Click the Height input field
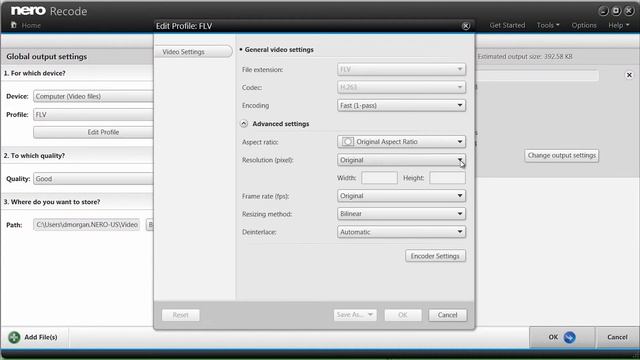Viewport: 640px width, 360px height. (447, 178)
